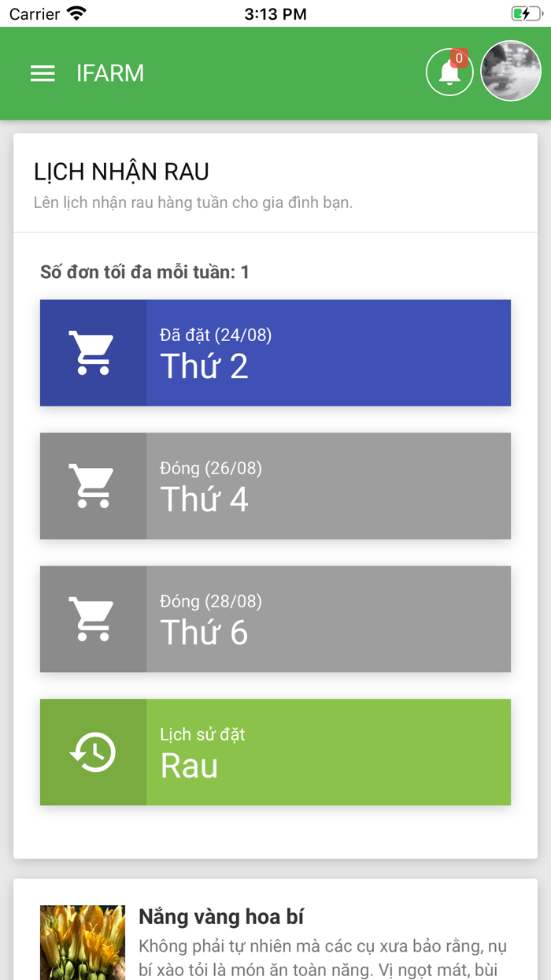The width and height of the screenshot is (551, 980).
Task: Tap the article preview text
Action: point(323,956)
